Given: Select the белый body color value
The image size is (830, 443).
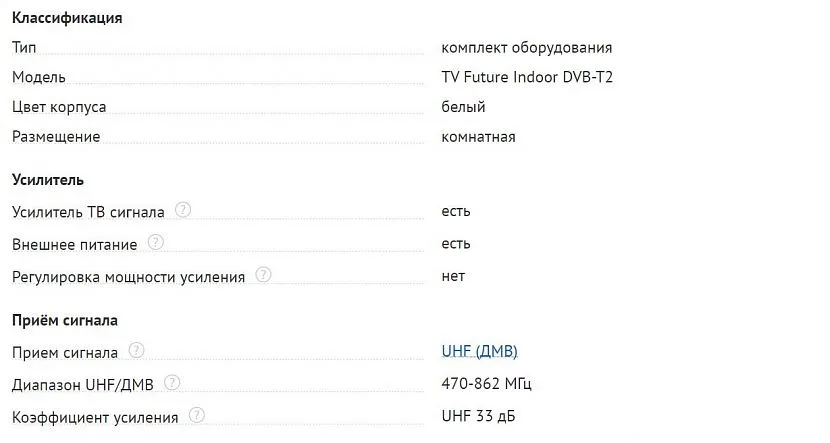Looking at the screenshot, I should 463,107.
